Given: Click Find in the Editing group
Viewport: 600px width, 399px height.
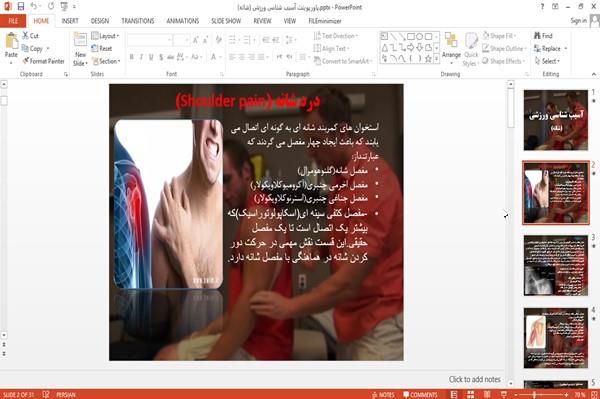Looking at the screenshot, I should click(543, 36).
